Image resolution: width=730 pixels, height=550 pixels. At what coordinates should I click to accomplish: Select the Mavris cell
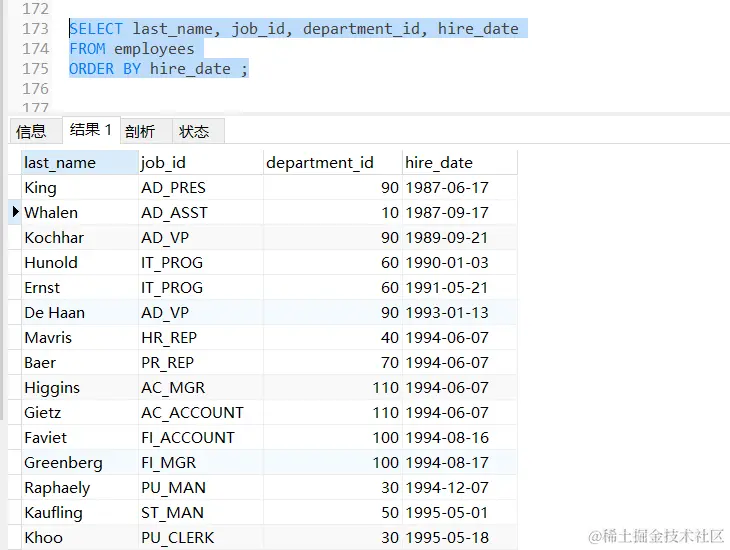coord(80,338)
